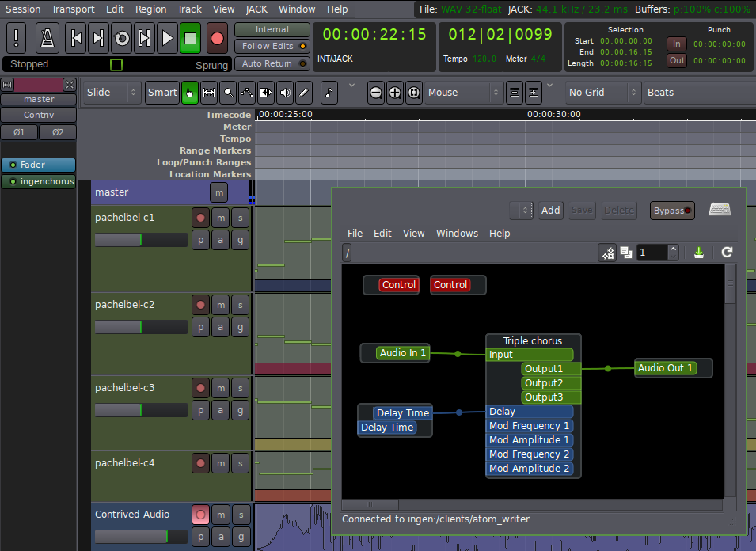Image resolution: width=756 pixels, height=551 pixels.
Task: Open the Slide edit mode dropdown
Action: point(112,93)
